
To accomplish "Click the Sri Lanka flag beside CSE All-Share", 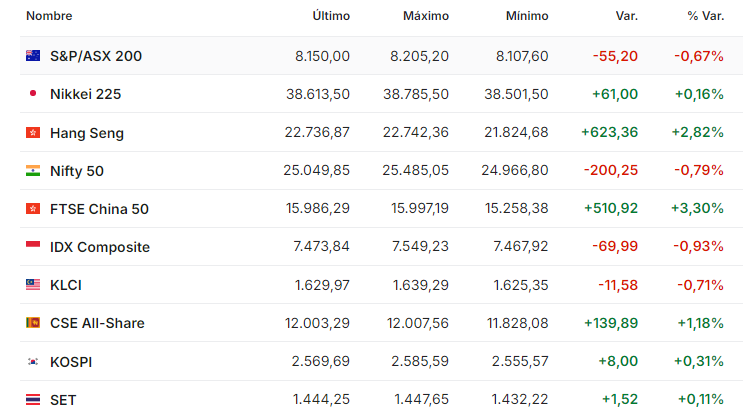I will (x=33, y=323).
